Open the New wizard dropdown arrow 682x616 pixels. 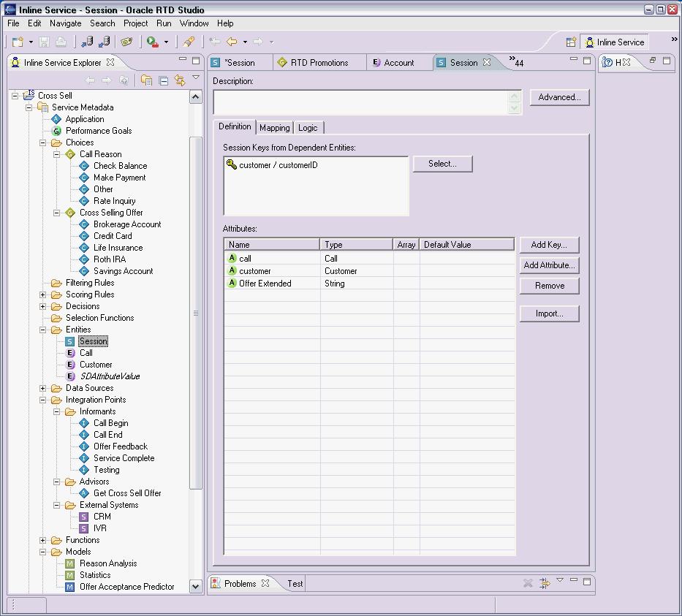(31, 42)
